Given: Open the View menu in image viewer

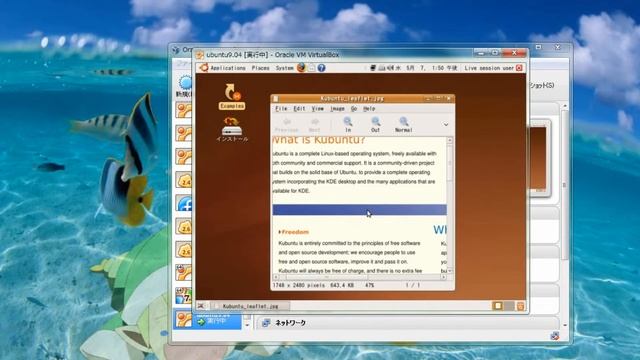Looking at the screenshot, I should 318,109.
